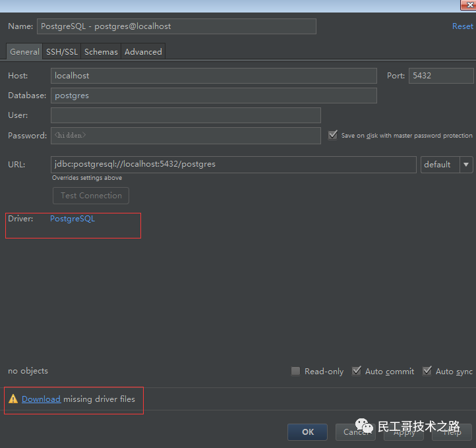Image resolution: width=476 pixels, height=448 pixels.
Task: Switch to the General tab
Action: point(24,51)
